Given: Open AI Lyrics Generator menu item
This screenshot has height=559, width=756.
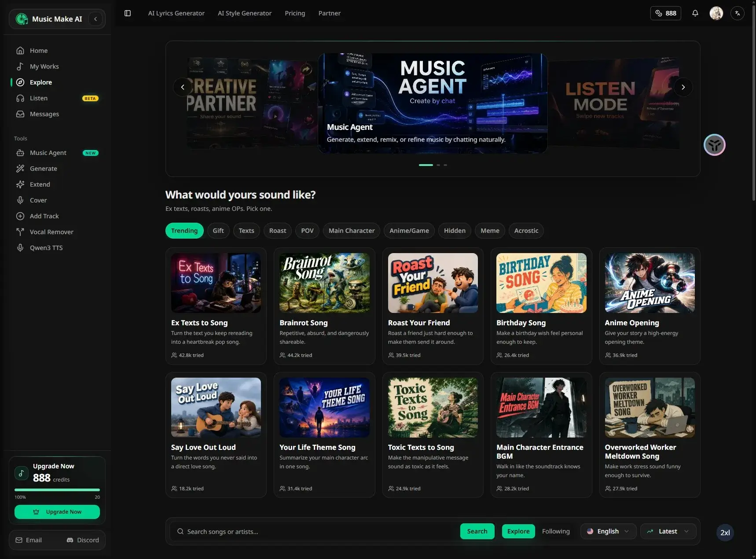Looking at the screenshot, I should coord(176,13).
